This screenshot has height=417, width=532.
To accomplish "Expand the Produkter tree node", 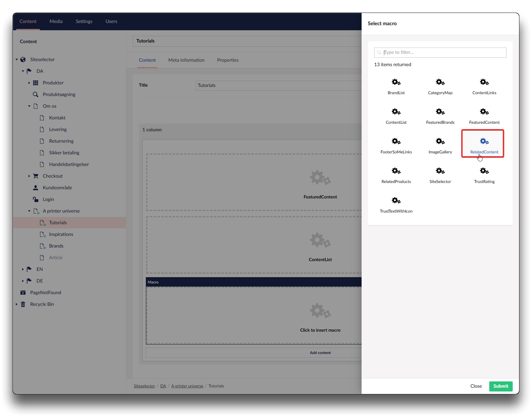I will point(29,83).
